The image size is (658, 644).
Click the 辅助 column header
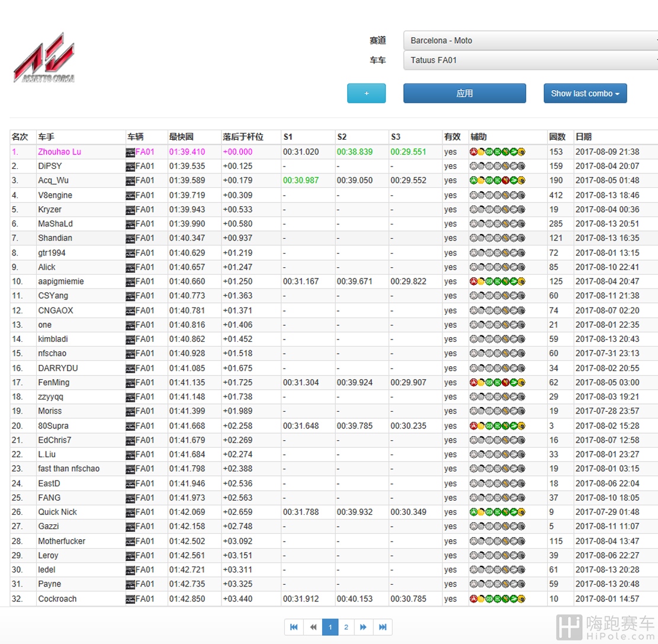click(x=479, y=137)
